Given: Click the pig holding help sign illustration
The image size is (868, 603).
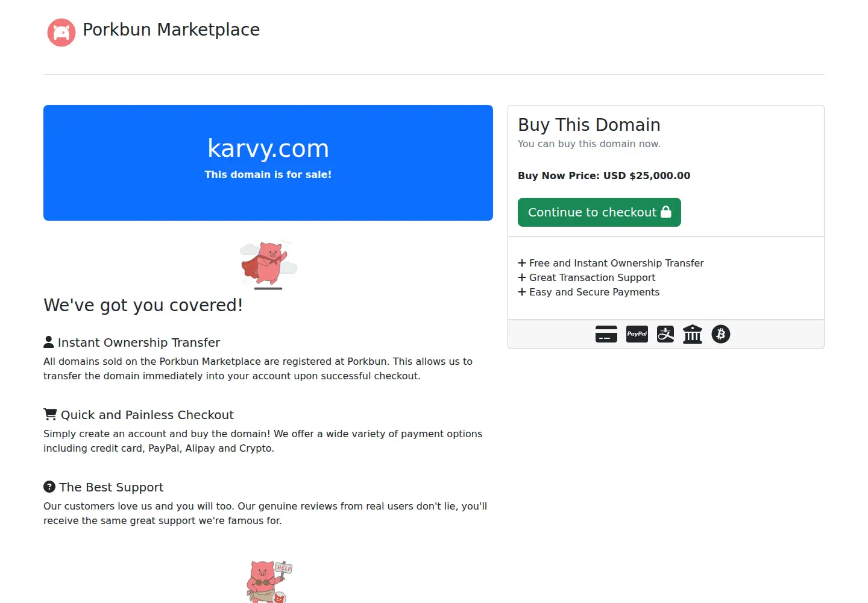Looking at the screenshot, I should click(x=269, y=581).
